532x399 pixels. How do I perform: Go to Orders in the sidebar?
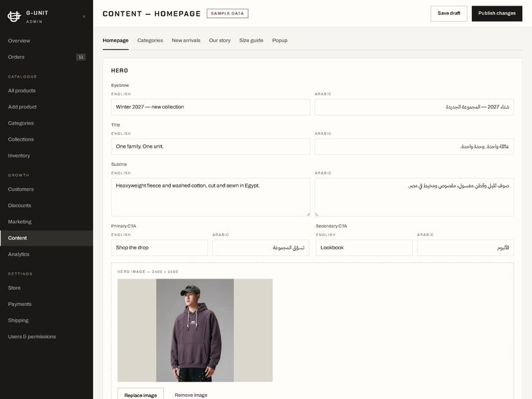[46, 57]
